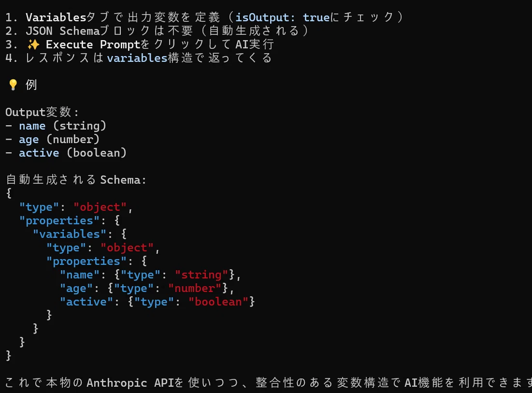Click the highlighted isOutput: true text
The width and height of the screenshot is (532, 393).
pyautogui.click(x=282, y=17)
